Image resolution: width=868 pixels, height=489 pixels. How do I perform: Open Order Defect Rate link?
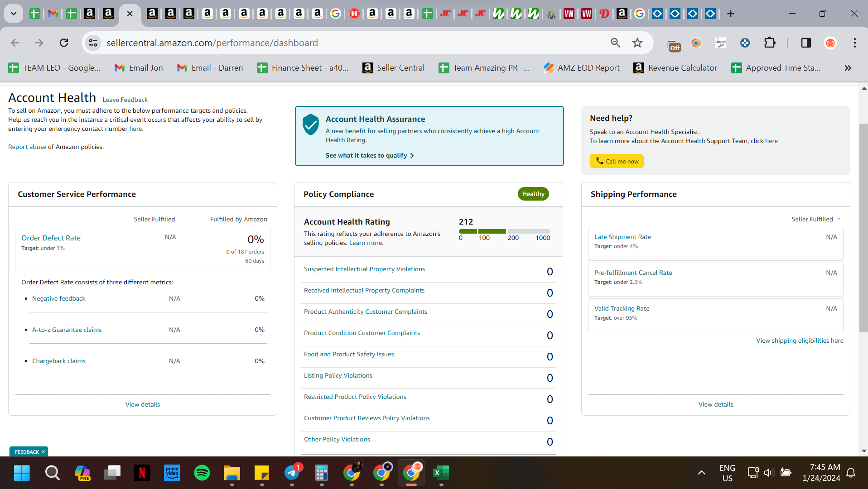click(51, 238)
